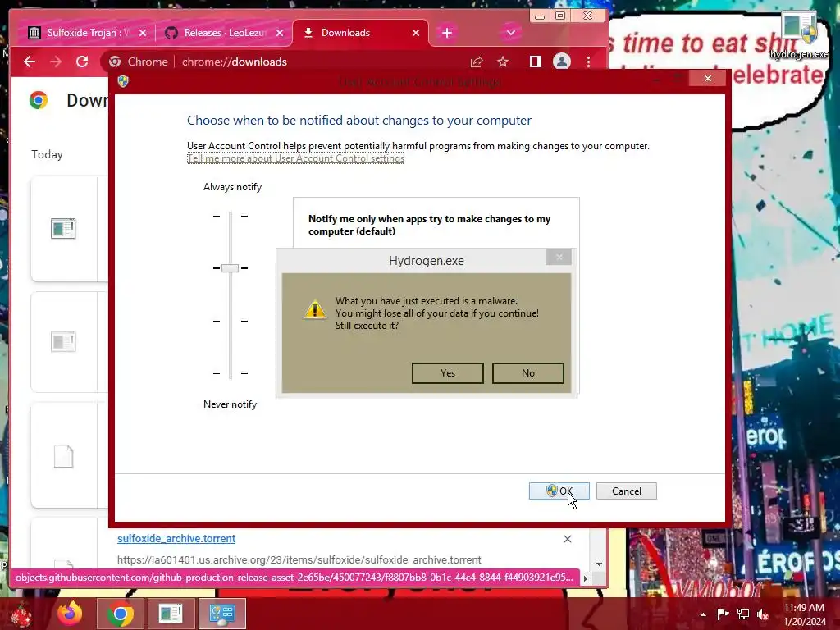Switch to the Releases · LeoLezur GitHub tab

[223, 33]
